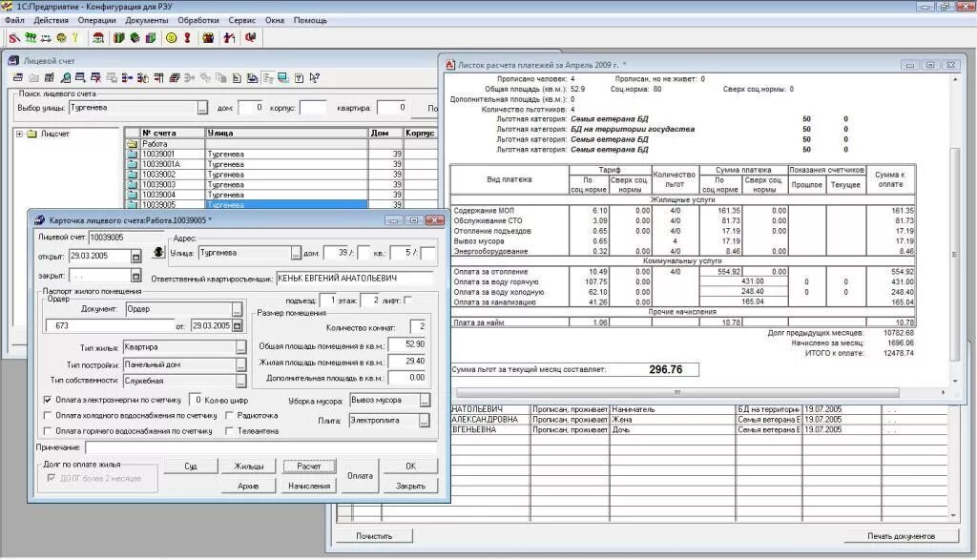Viewport: 977px width, 560px height.
Task: Click the Расчет button
Action: coord(309,466)
